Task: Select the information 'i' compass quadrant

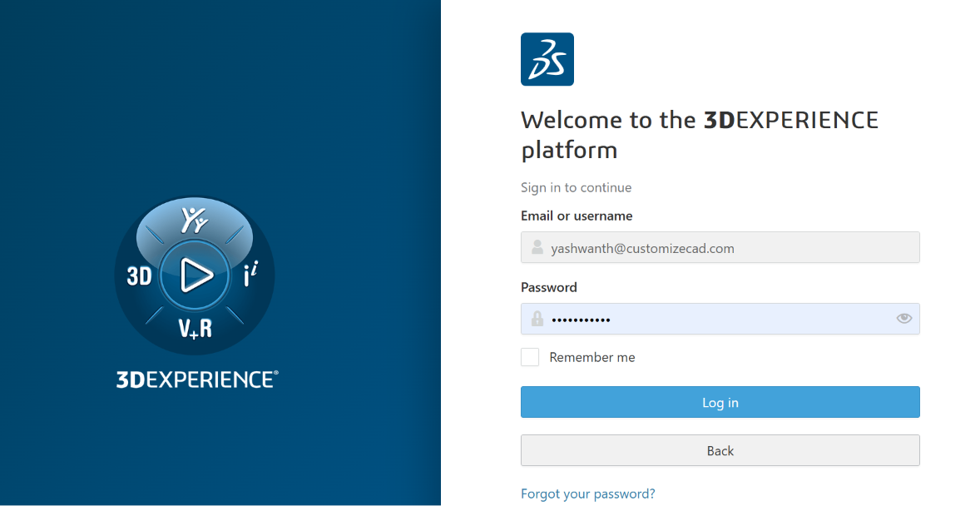Action: coord(250,275)
